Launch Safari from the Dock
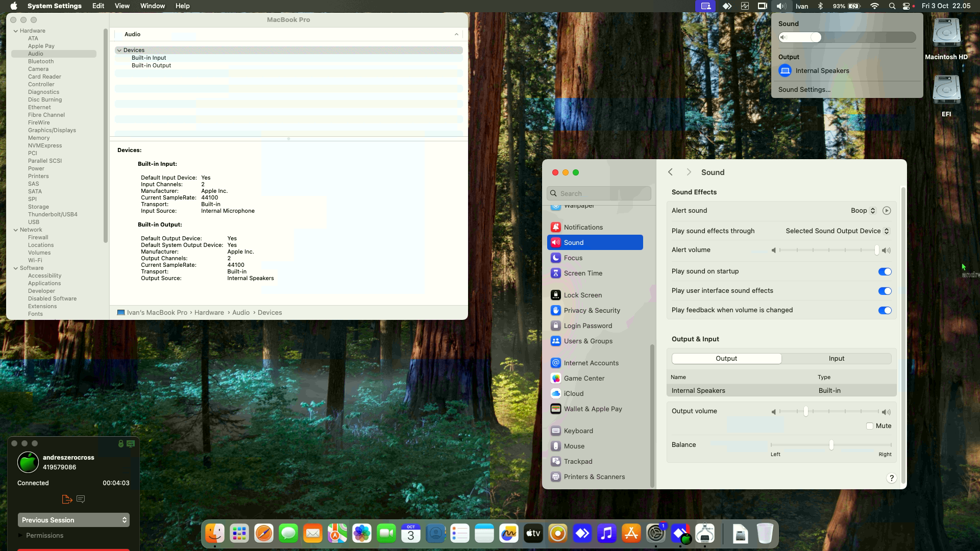 (x=264, y=534)
